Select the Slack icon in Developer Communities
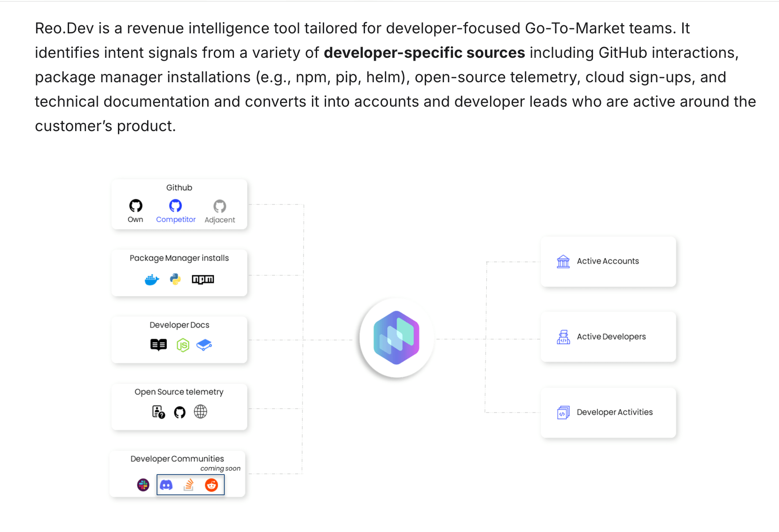 143,485
